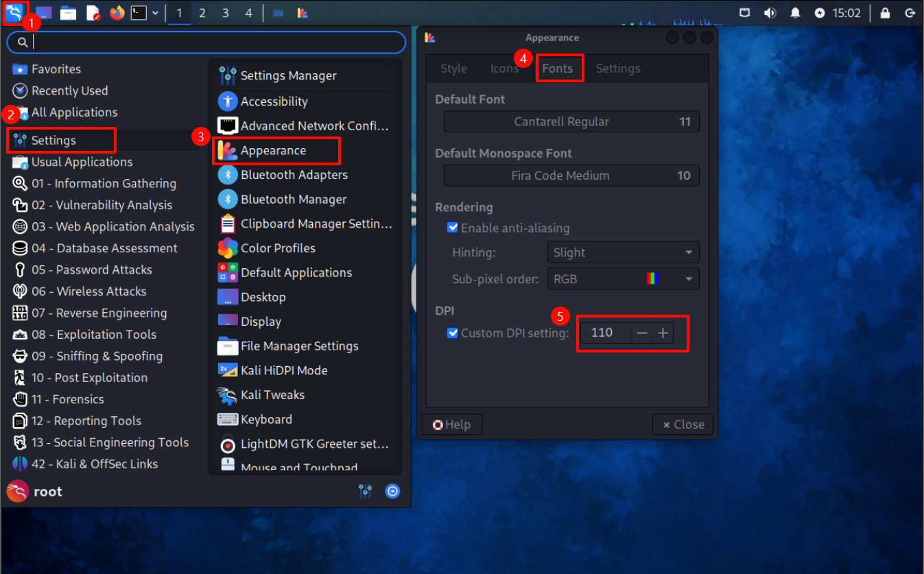Click the lock screen icon
924x574 pixels.
click(885, 12)
